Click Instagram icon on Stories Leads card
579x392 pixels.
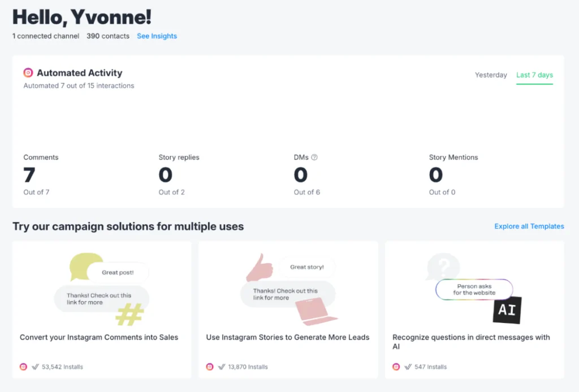pyautogui.click(x=210, y=367)
